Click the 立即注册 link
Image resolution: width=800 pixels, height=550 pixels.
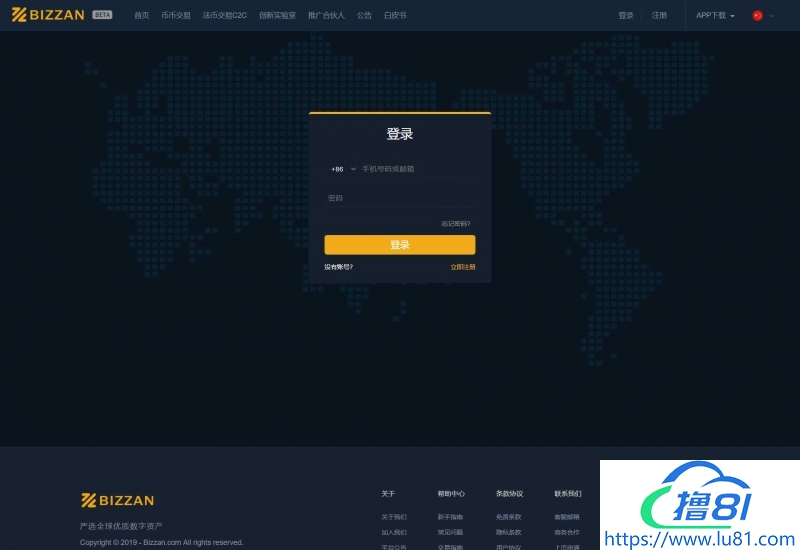click(x=462, y=267)
